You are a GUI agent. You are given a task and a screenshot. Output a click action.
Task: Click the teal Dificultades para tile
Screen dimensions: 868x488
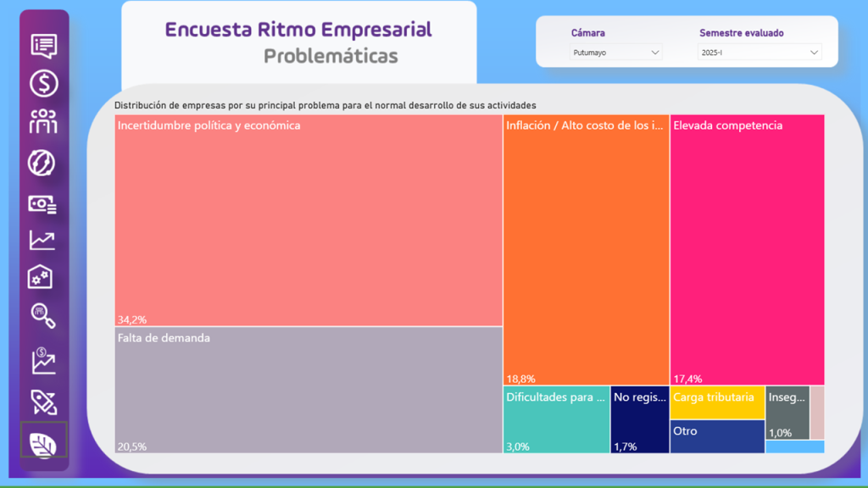pyautogui.click(x=556, y=419)
